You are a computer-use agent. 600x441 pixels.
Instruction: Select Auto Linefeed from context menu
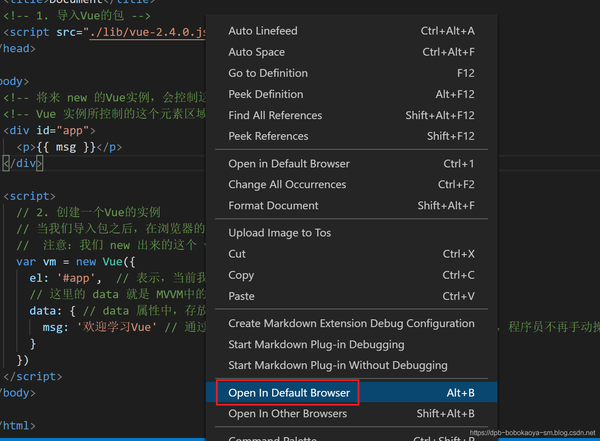coord(351,31)
